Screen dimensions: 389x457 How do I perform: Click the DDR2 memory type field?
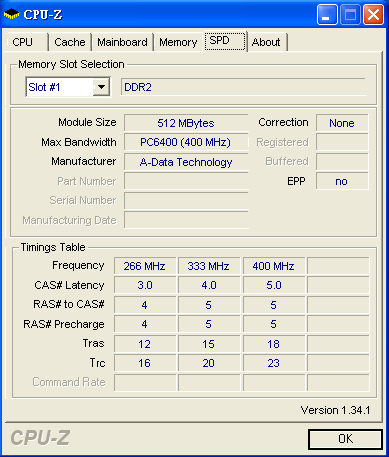click(243, 87)
